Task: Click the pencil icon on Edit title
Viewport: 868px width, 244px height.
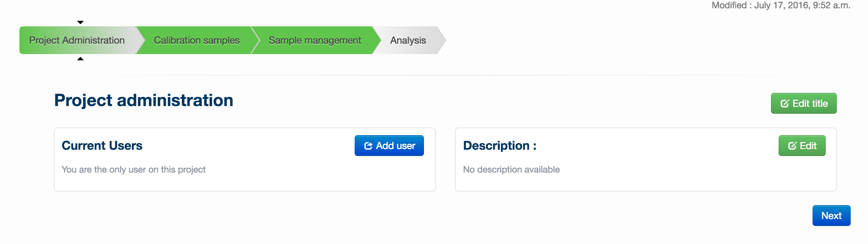Action: pyautogui.click(x=785, y=103)
